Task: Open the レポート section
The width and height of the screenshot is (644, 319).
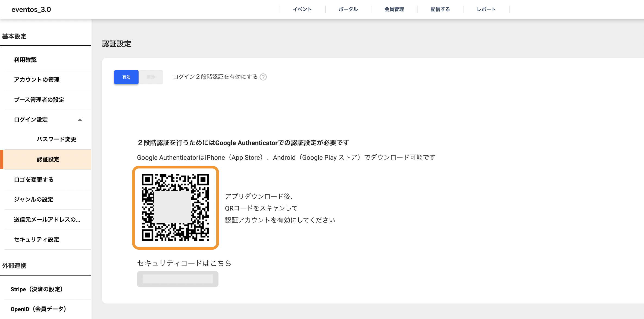Action: [486, 9]
